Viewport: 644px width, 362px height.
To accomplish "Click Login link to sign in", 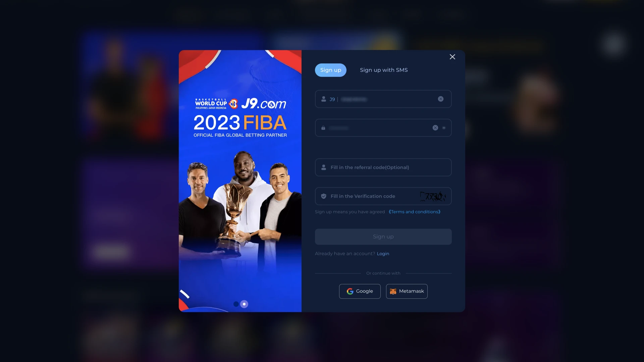I will coord(383,253).
